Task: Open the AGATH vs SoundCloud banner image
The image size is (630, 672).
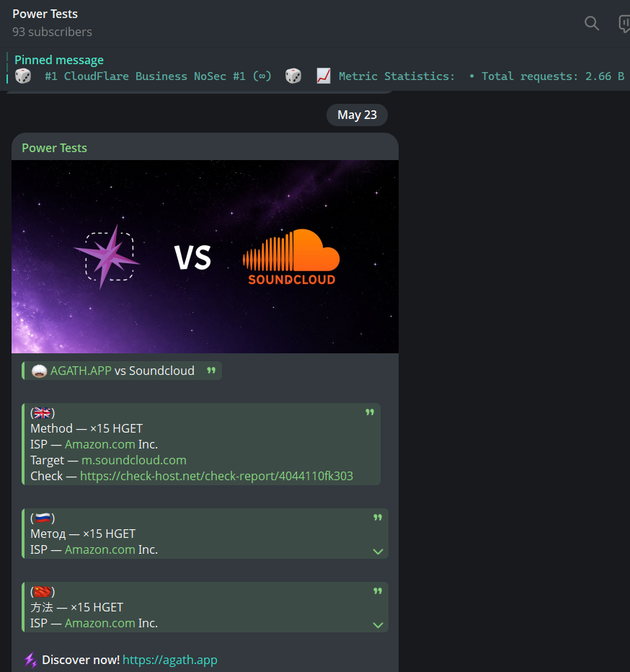Action: 205,257
